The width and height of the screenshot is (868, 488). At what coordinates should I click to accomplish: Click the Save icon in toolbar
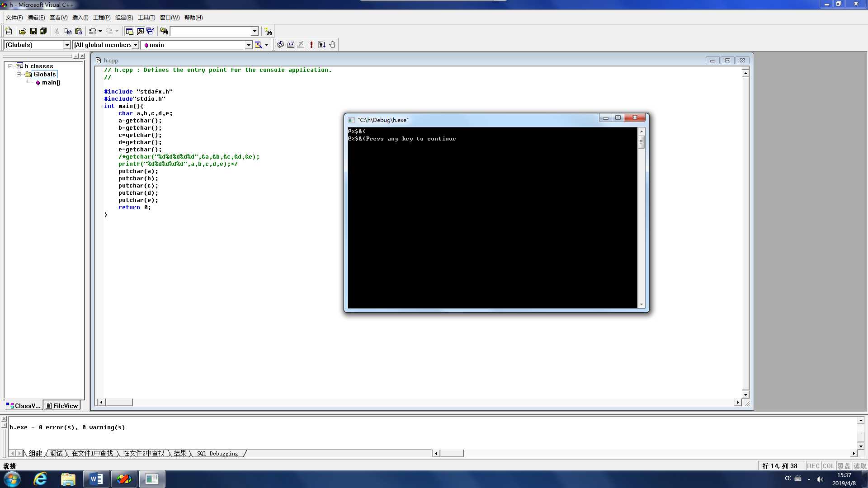(x=33, y=31)
